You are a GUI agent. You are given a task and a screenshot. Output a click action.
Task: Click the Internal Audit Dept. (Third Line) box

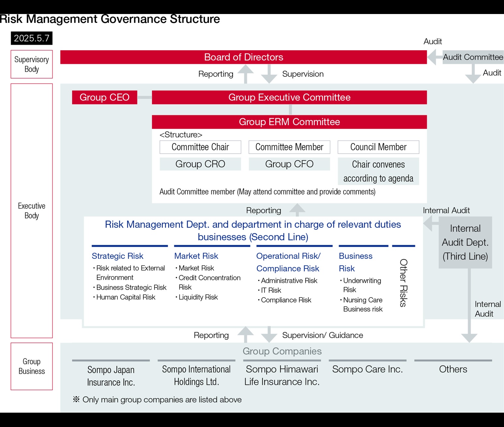point(465,243)
